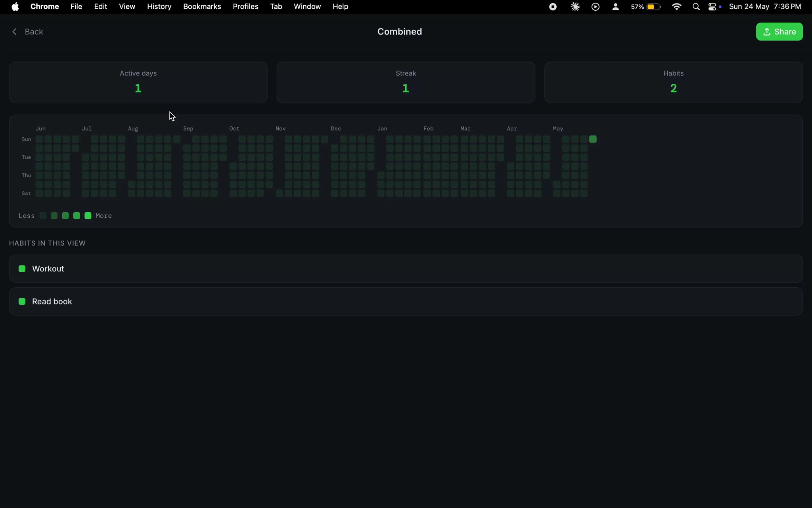Click the Share button
Image resolution: width=812 pixels, height=508 pixels.
tap(779, 32)
